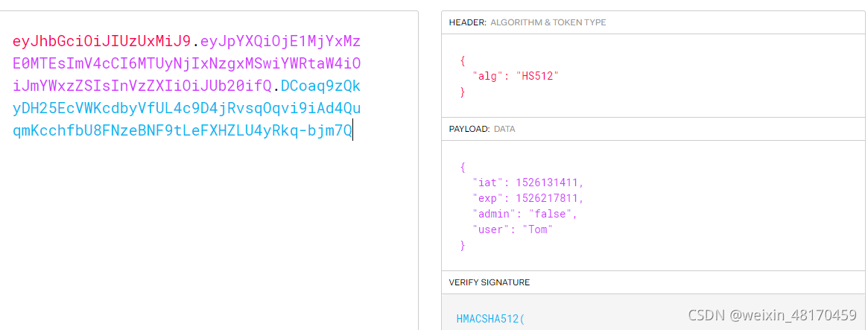Click the "exp": 1526217811 payload line

(x=528, y=197)
